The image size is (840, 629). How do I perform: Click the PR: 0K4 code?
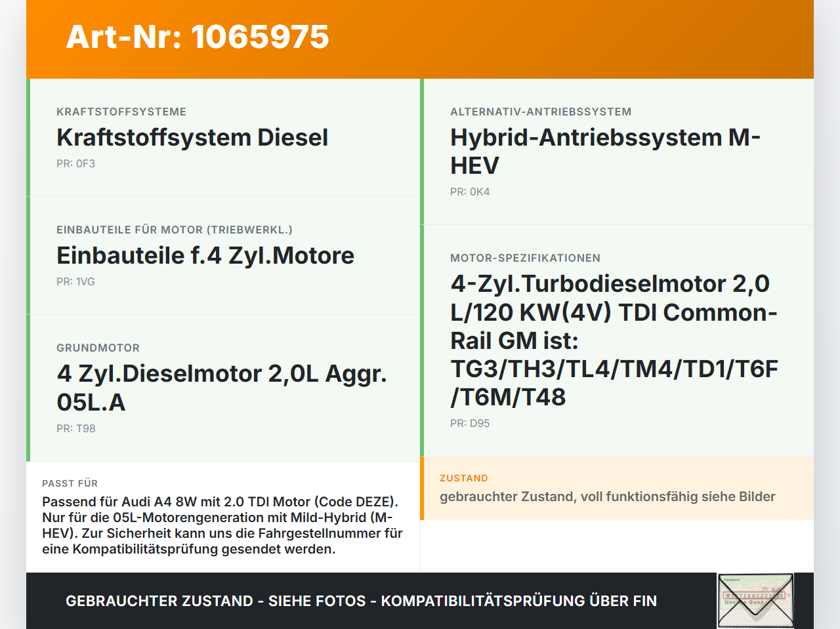[x=470, y=192]
